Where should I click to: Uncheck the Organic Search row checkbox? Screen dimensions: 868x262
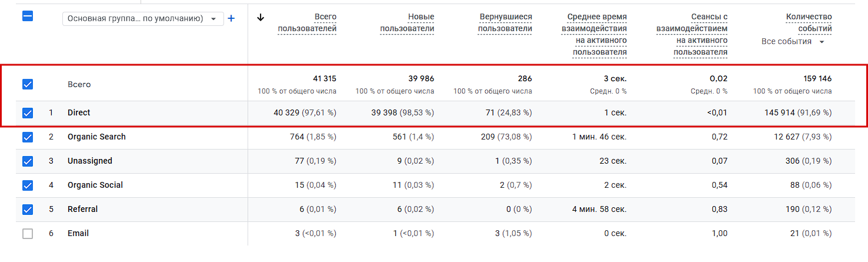28,137
